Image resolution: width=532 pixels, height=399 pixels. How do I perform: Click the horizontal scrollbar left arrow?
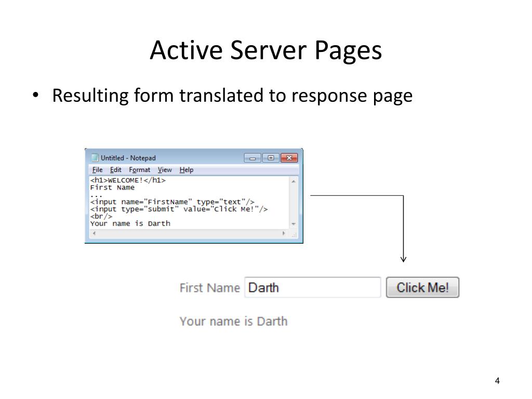click(95, 233)
